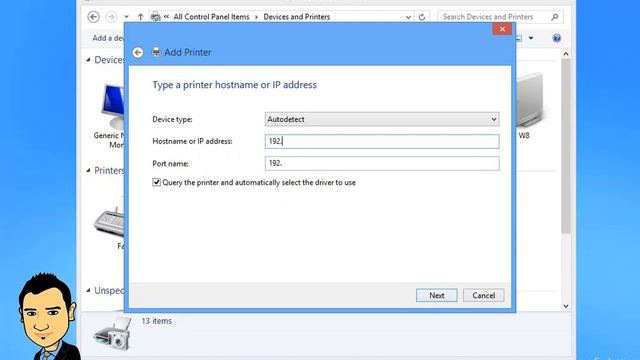The image size is (640, 360).
Task: Select the Fax printer icon
Action: (x=109, y=222)
